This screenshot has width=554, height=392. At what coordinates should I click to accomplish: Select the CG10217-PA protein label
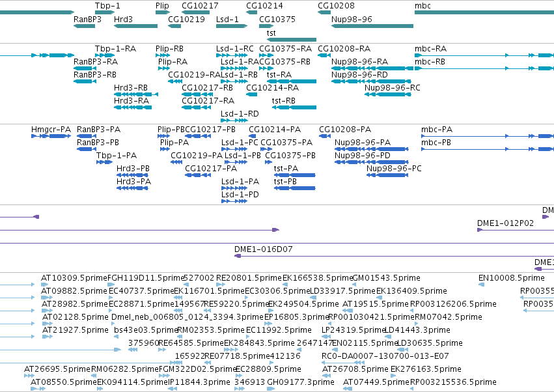point(211,169)
